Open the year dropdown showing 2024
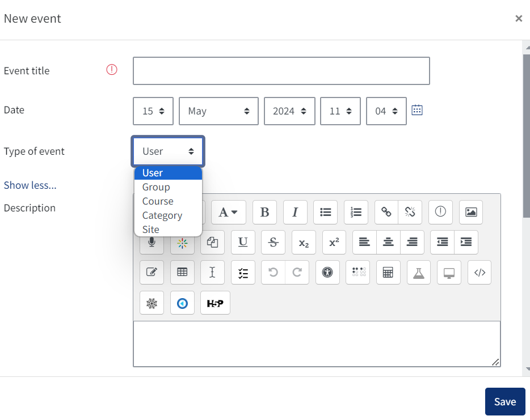This screenshot has height=420, width=530. pyautogui.click(x=289, y=111)
